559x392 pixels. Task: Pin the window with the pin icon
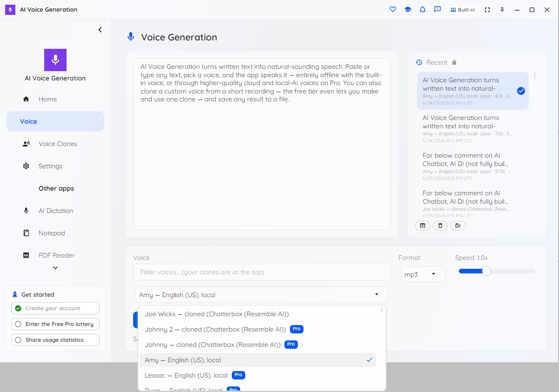point(502,10)
